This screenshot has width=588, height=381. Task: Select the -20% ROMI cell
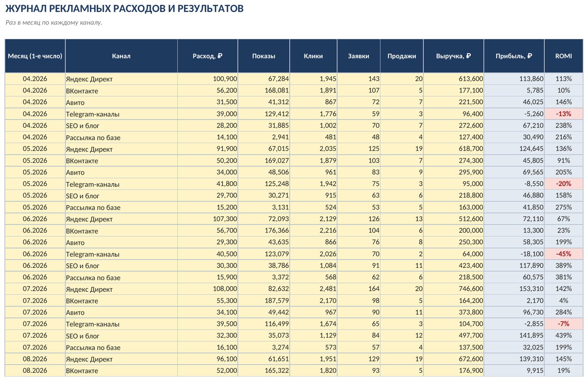[563, 184]
